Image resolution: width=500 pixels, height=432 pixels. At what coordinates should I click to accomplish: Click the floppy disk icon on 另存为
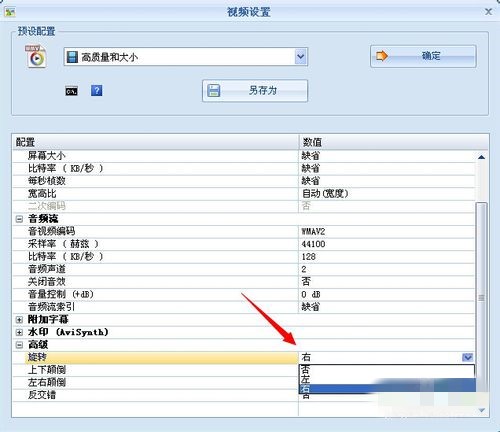(213, 90)
